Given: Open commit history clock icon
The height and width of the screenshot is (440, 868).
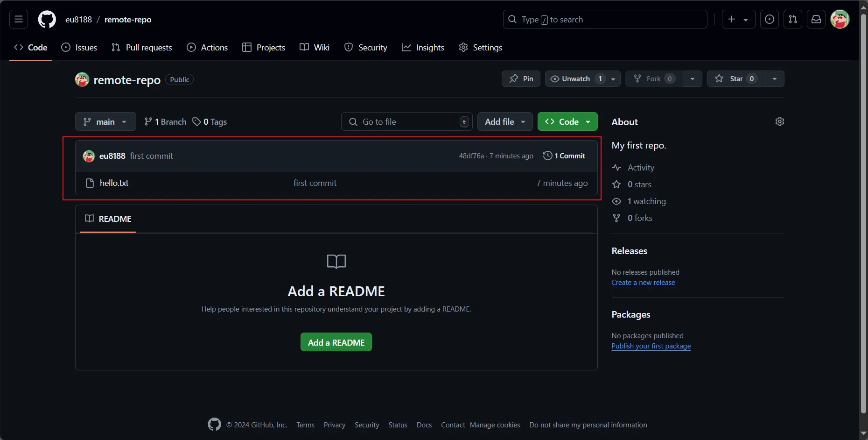Looking at the screenshot, I should tap(548, 156).
